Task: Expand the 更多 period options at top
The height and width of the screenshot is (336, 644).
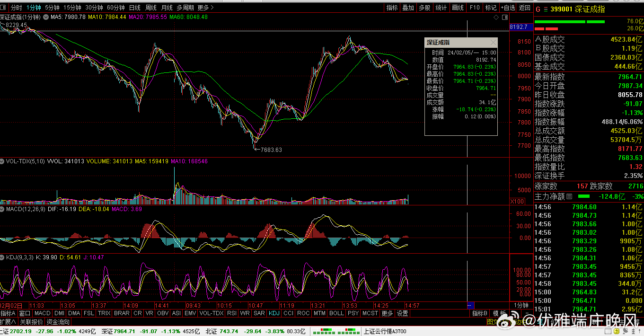Action: click(x=205, y=8)
